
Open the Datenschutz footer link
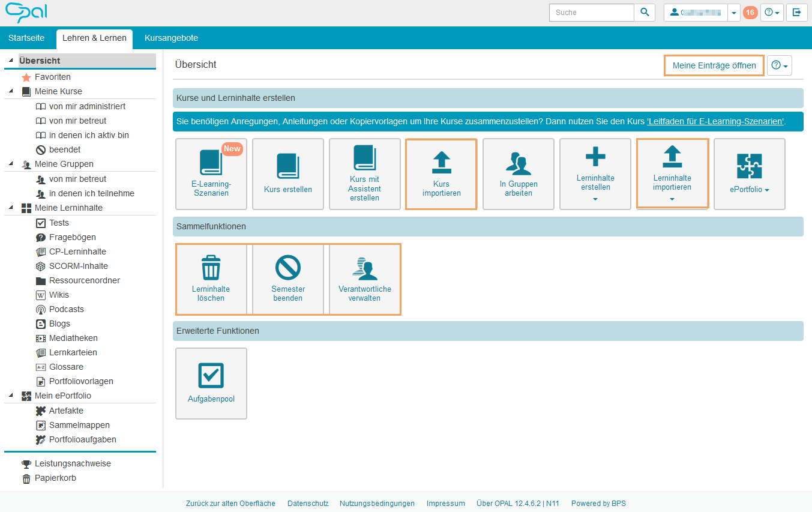pyautogui.click(x=308, y=504)
